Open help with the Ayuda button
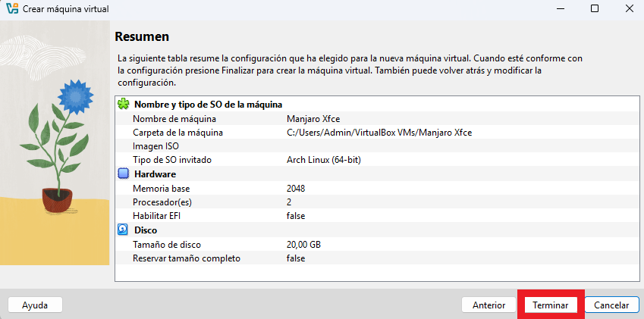 pyautogui.click(x=35, y=305)
